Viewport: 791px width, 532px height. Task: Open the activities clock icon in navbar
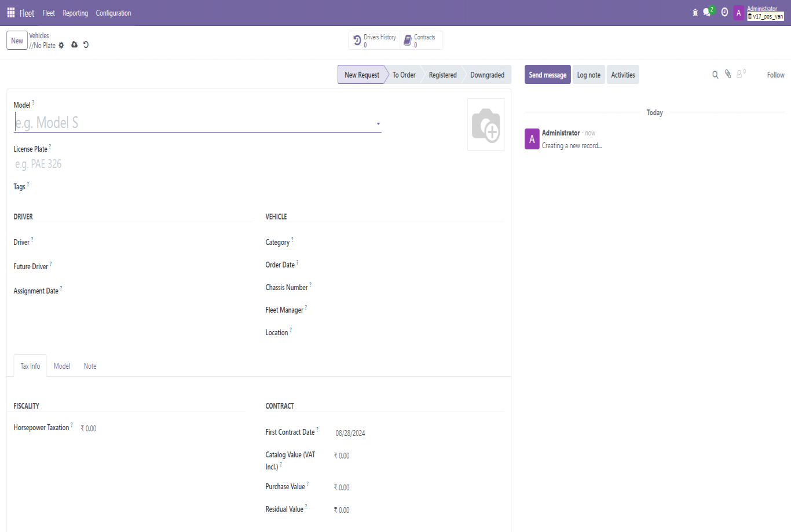pos(724,13)
